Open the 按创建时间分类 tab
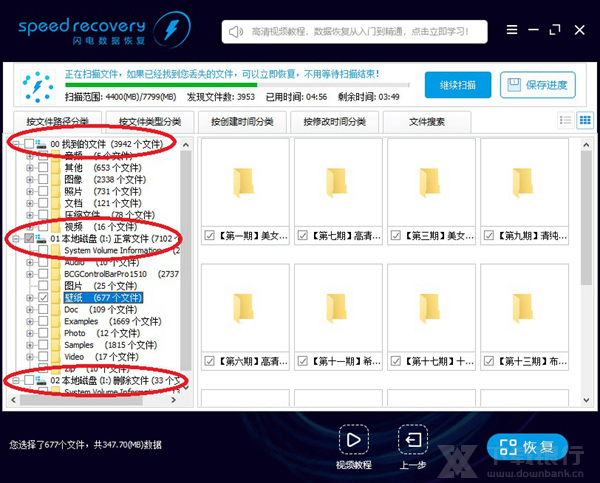 (x=242, y=122)
